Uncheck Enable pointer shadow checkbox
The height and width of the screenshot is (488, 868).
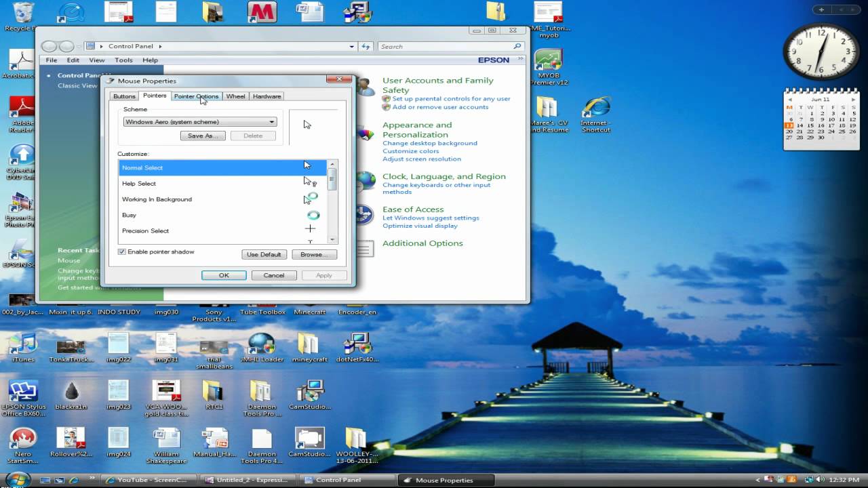click(x=122, y=251)
